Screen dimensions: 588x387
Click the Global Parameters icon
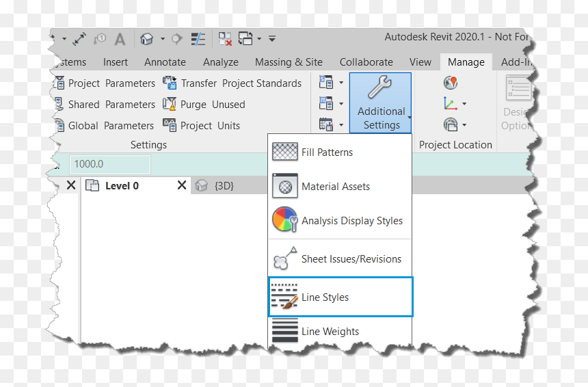[59, 125]
